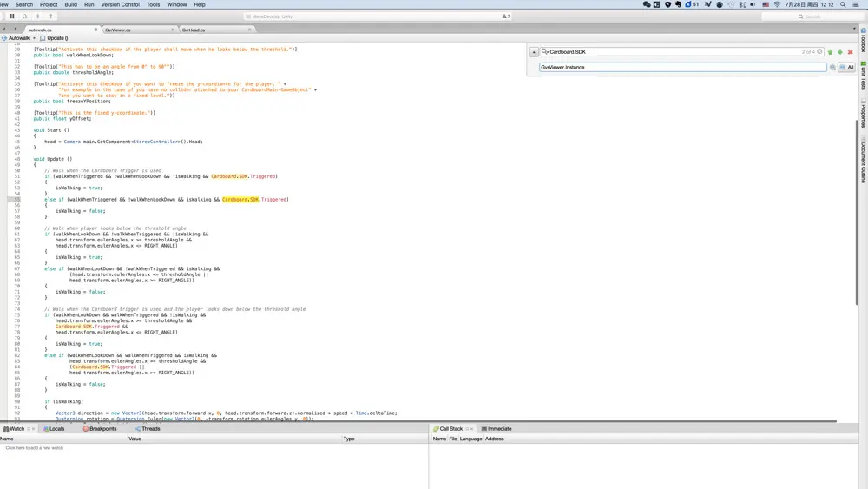Open the Run menu
This screenshot has width=868, height=489.
89,4
